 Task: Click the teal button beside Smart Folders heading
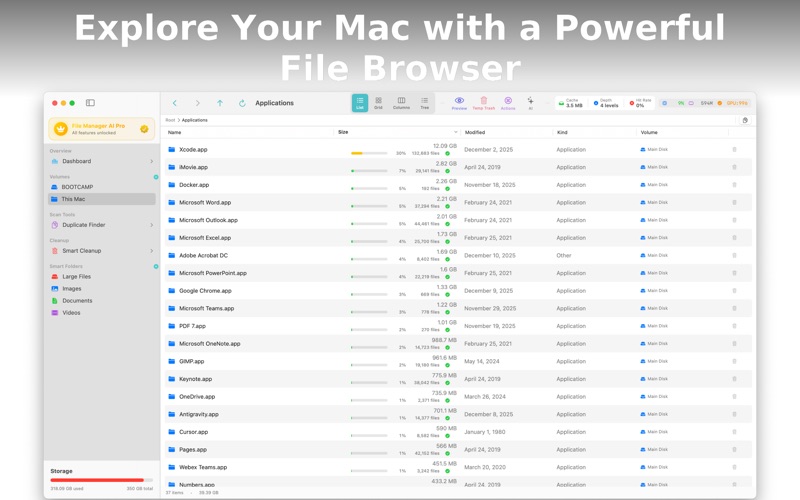pyautogui.click(x=156, y=266)
